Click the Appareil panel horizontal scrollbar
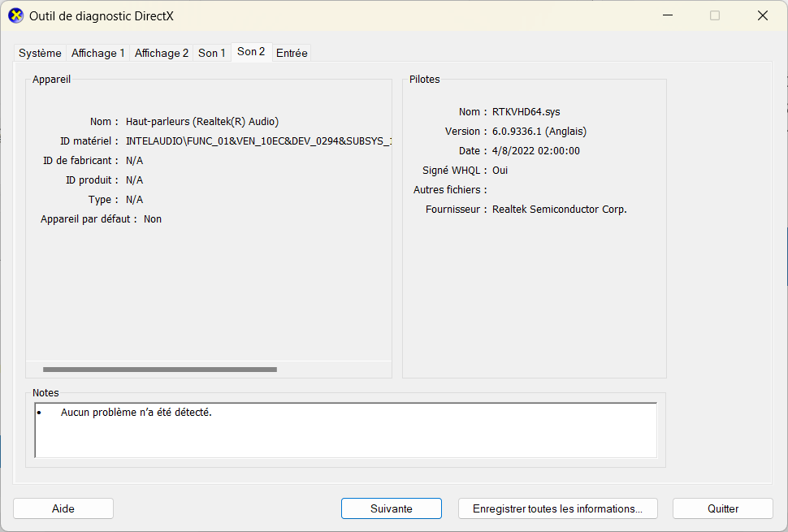The image size is (788, 532). 160,370
